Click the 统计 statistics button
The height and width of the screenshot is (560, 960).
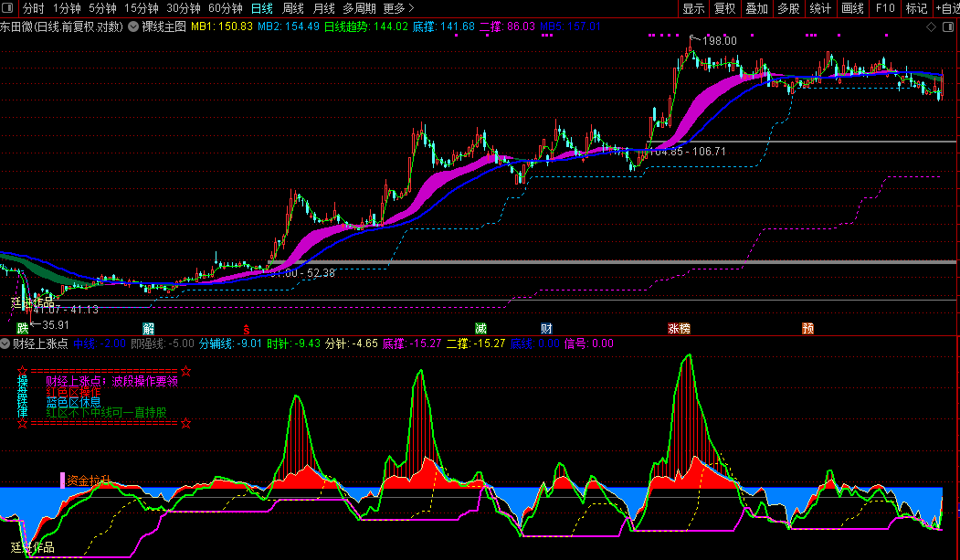(820, 8)
